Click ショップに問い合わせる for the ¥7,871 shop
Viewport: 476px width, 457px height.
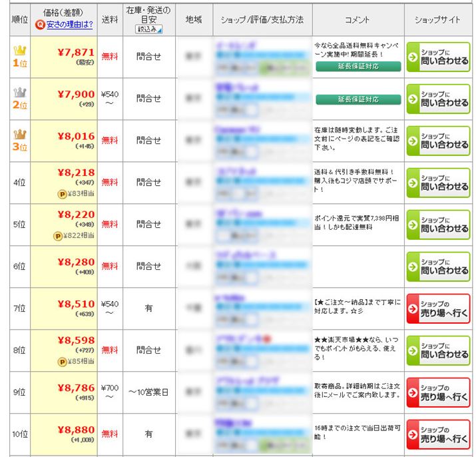click(x=438, y=57)
